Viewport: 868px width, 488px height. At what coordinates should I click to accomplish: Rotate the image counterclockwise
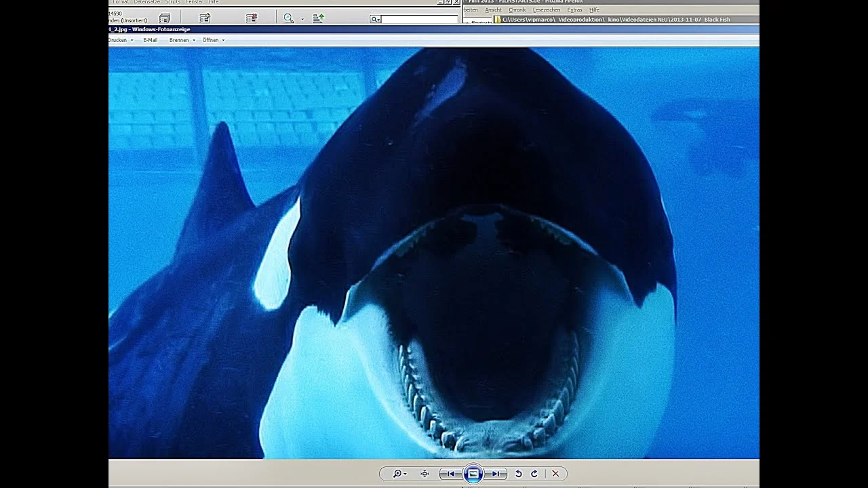coord(519,474)
